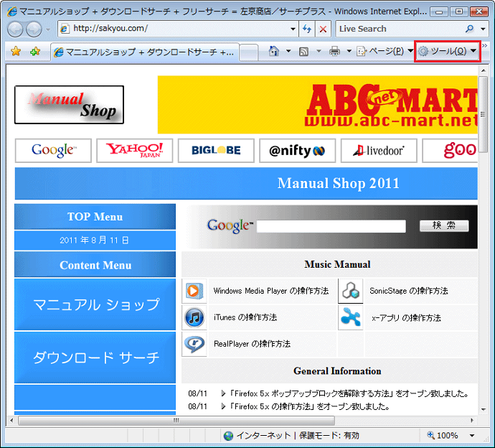This screenshot has height=448, width=495.
Task: Expand the feeds dropdown arrow
Action: [319, 51]
